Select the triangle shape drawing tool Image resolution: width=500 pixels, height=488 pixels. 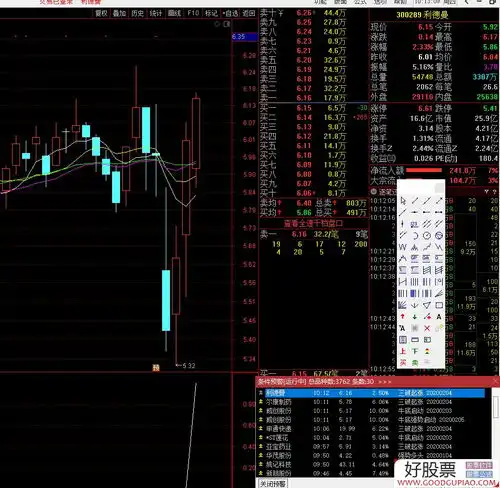427,305
